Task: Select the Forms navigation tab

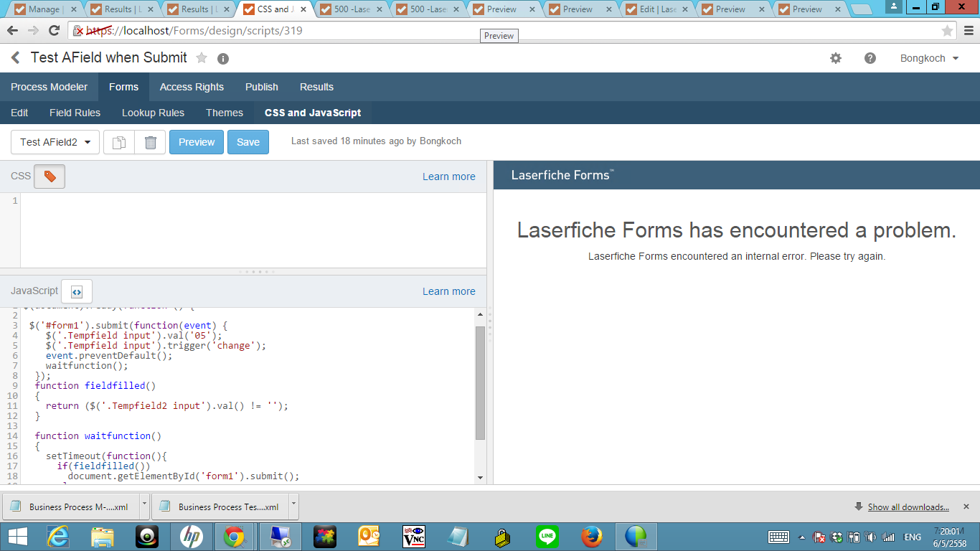Action: point(123,87)
